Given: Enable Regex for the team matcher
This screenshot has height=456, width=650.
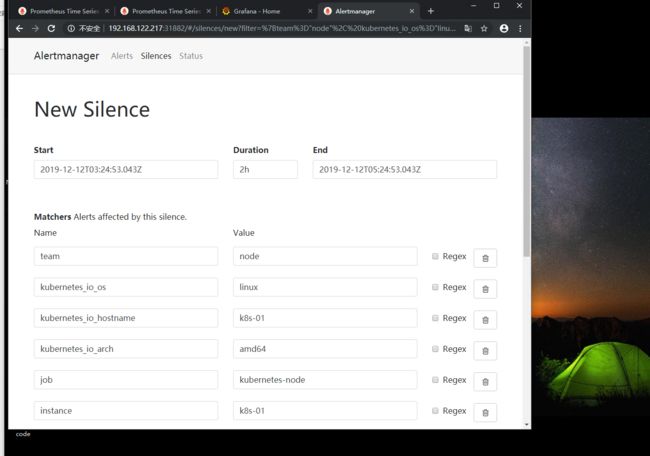Looking at the screenshot, I should [x=435, y=256].
